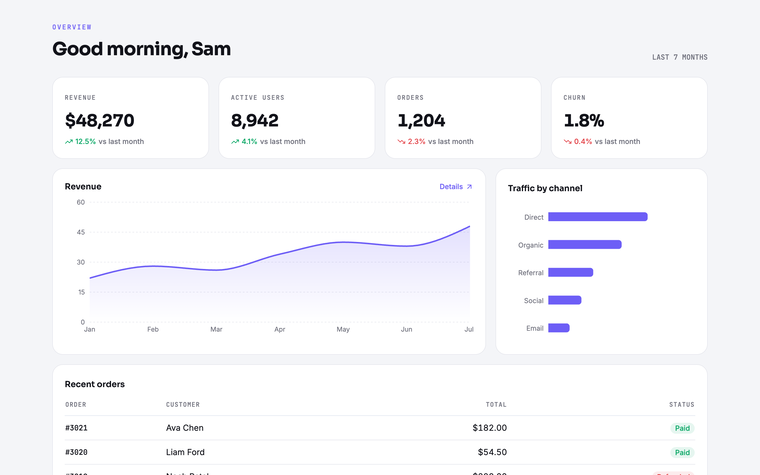The image size is (760, 475).
Task: Click the Jul label on revenue chart
Action: (469, 329)
